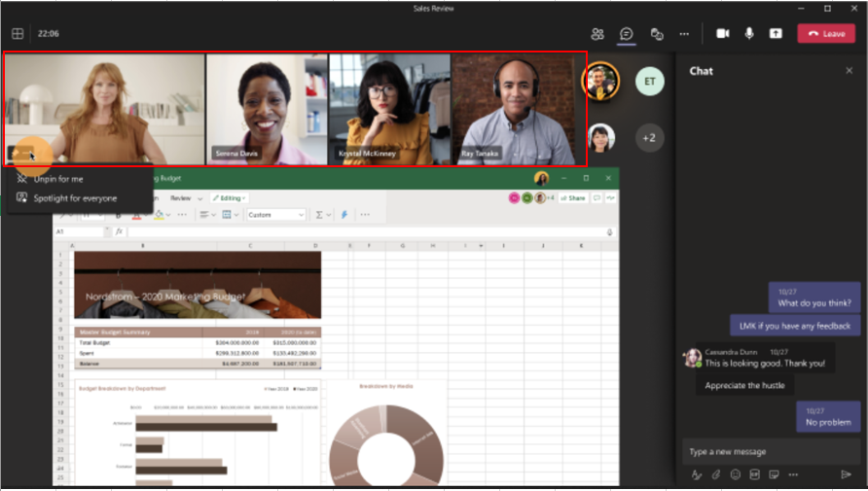Click the formula bar microphone icon

[x=609, y=232]
